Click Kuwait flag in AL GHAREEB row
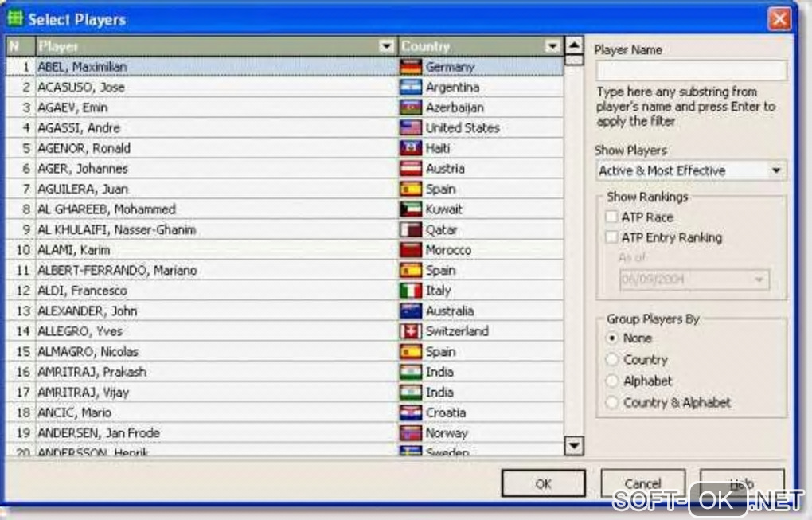 click(411, 209)
